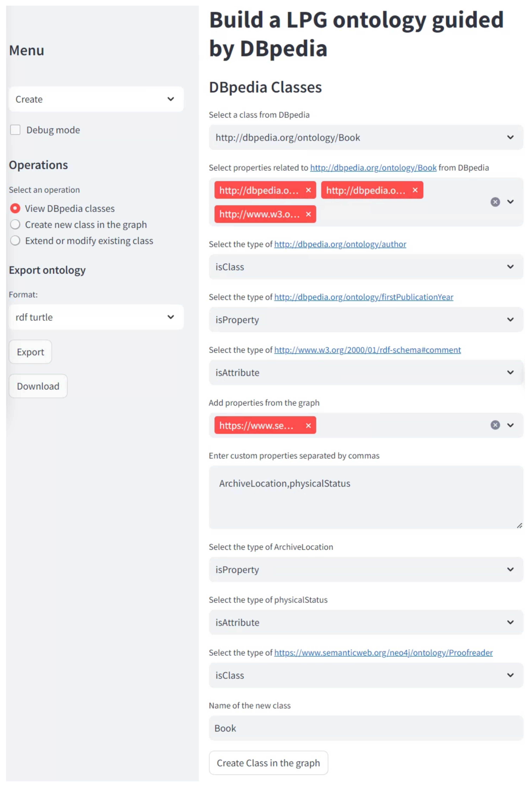Clear all selected DBpedia properties

495,202
